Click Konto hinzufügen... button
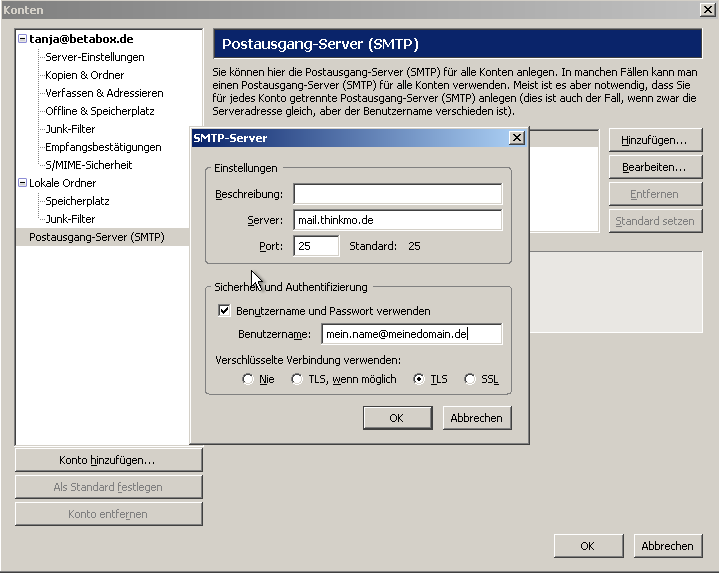This screenshot has width=719, height=573. (108, 460)
